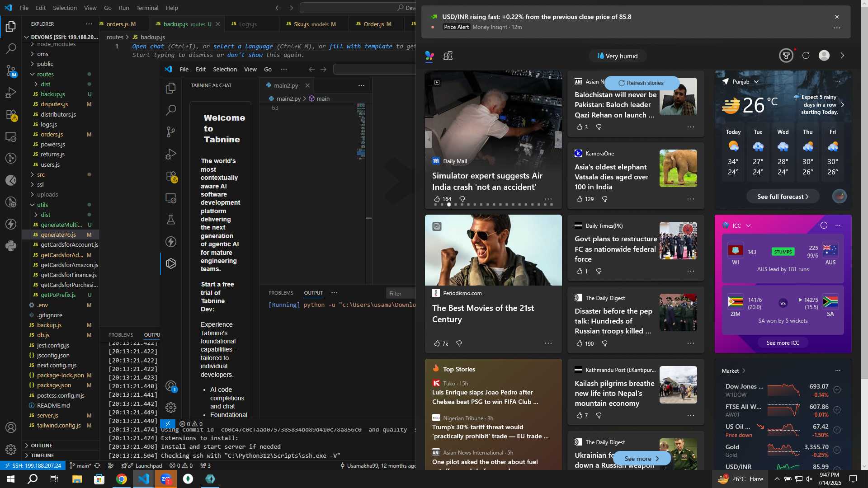The width and height of the screenshot is (868, 488).
Task: Switch to the orders.js editor tab
Action: tap(123, 24)
